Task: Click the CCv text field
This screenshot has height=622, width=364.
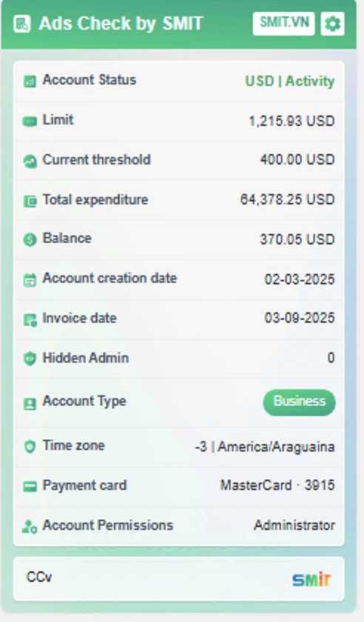Action: click(179, 579)
